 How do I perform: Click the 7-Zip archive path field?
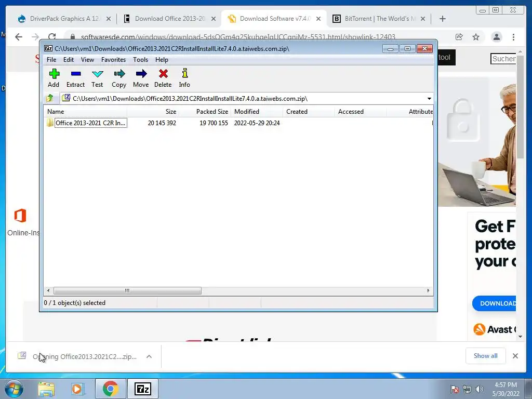pos(243,99)
